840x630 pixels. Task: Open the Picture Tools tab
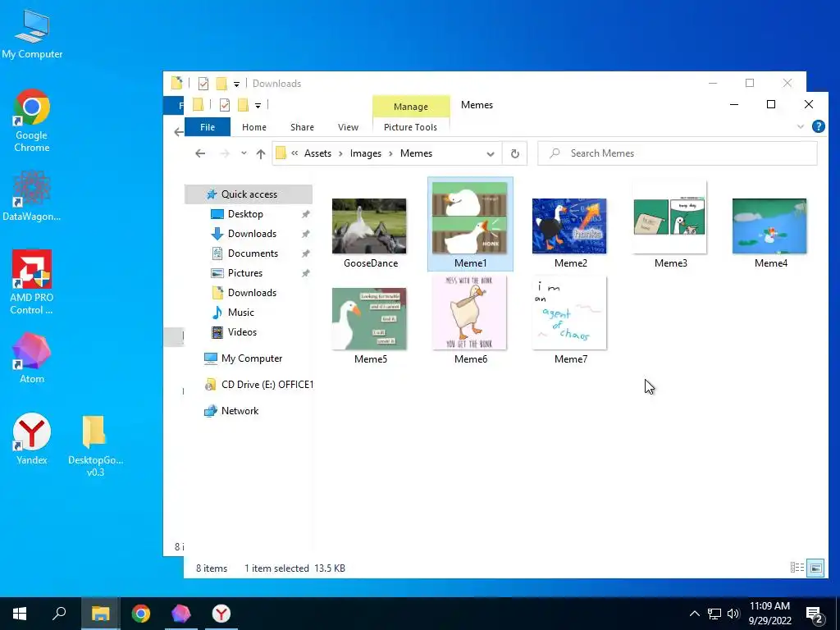point(410,127)
